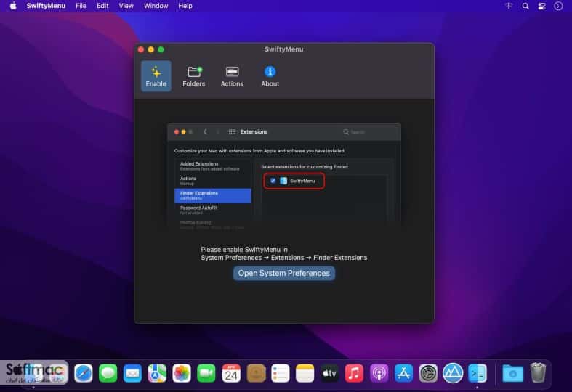Zoom the SwiftyMenu window with green button

[x=161, y=49]
